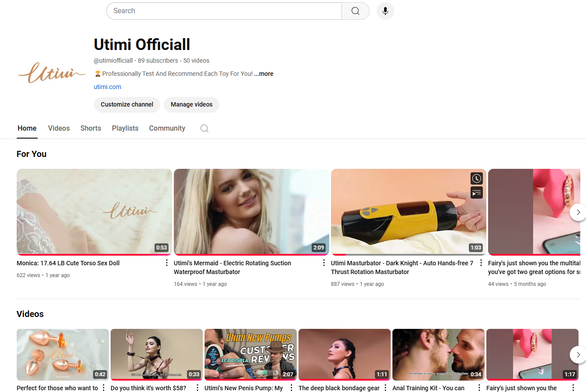Screen dimensions: 586x392
Task: Open three-dot menu for 'Anal Training Kit' video
Action: pos(479,388)
